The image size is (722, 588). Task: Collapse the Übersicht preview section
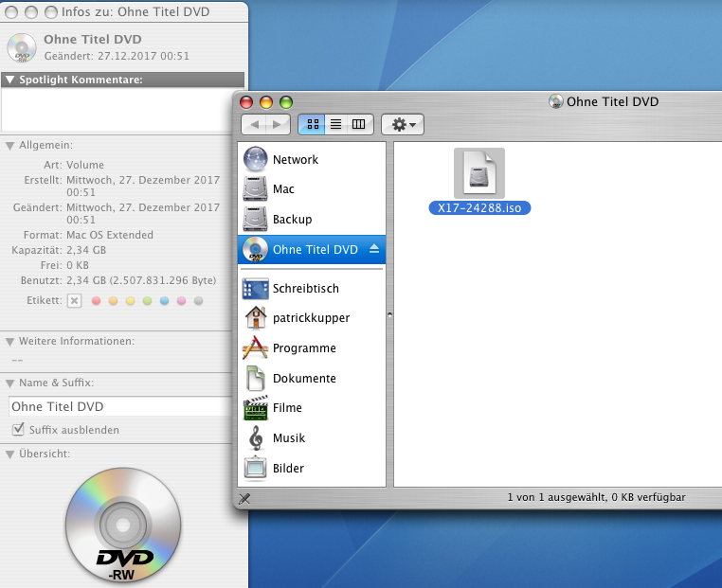pos(10,454)
